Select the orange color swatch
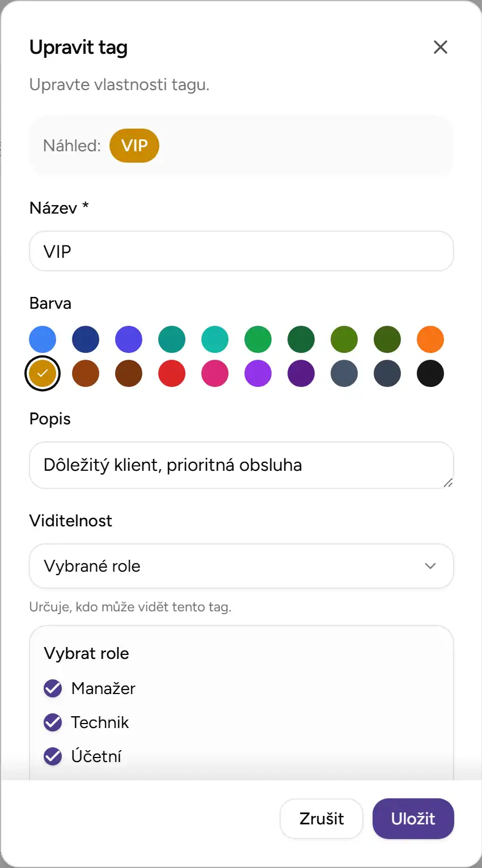Screen dimensions: 482x868 point(430,339)
